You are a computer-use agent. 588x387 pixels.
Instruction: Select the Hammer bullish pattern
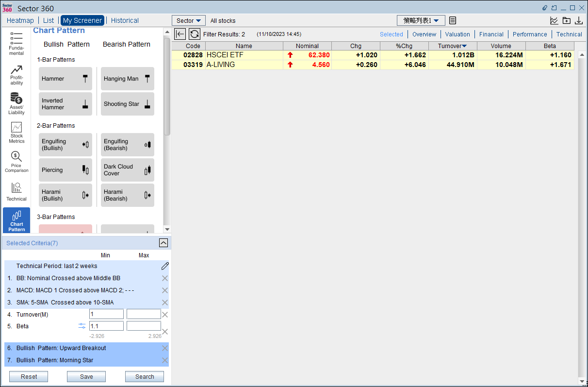[x=65, y=79]
